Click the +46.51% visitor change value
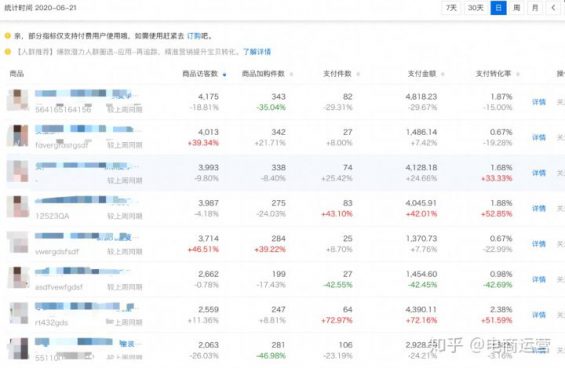This screenshot has width=565, height=368. click(203, 249)
